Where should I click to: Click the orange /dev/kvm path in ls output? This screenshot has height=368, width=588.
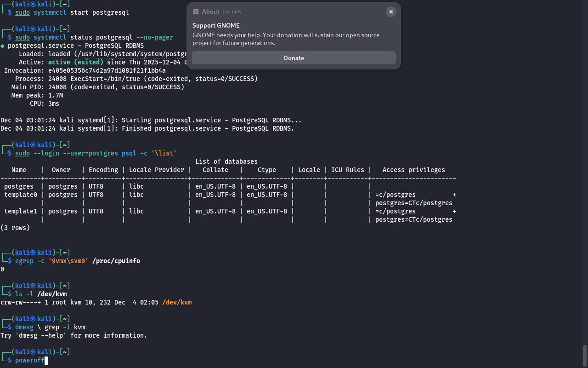tap(177, 302)
